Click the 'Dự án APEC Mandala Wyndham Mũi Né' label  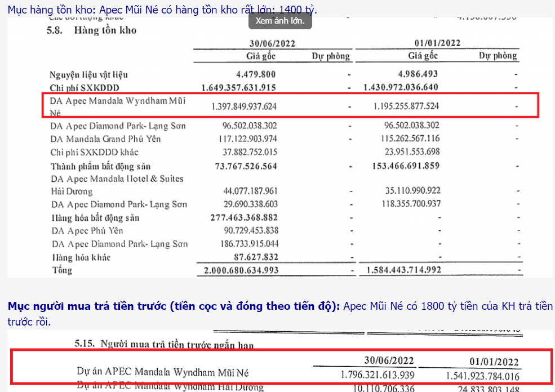(x=163, y=372)
